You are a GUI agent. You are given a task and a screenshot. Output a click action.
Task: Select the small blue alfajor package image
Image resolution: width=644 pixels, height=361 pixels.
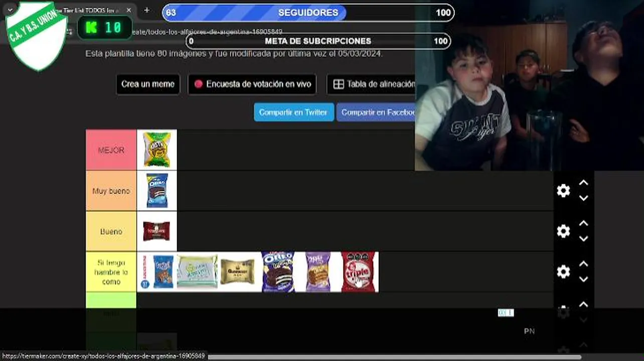pos(157,272)
